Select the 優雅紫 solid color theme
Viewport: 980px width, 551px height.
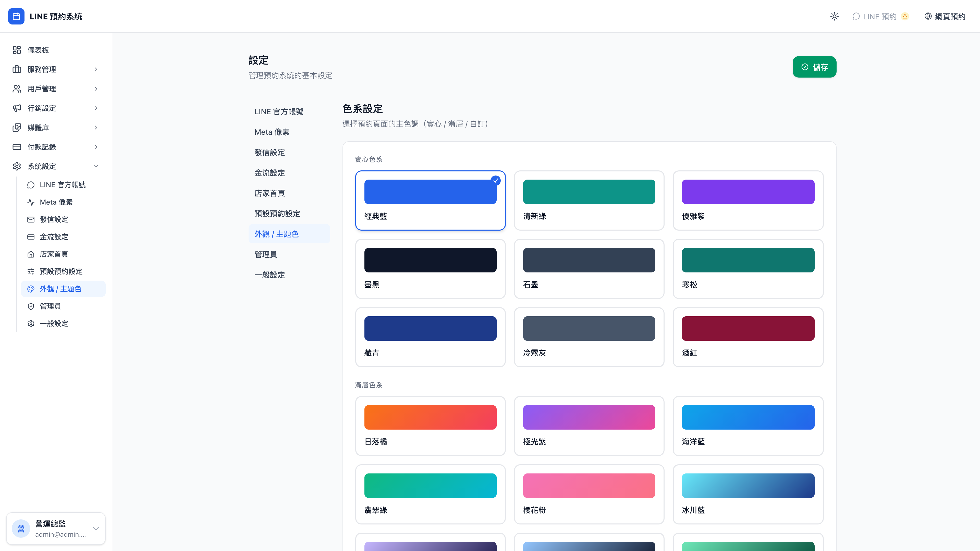748,201
